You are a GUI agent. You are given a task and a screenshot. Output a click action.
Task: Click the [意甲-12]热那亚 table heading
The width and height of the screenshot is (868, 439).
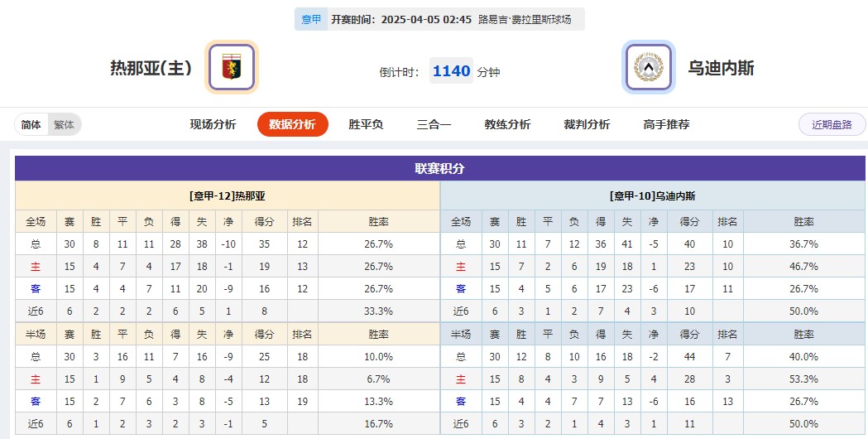(228, 196)
